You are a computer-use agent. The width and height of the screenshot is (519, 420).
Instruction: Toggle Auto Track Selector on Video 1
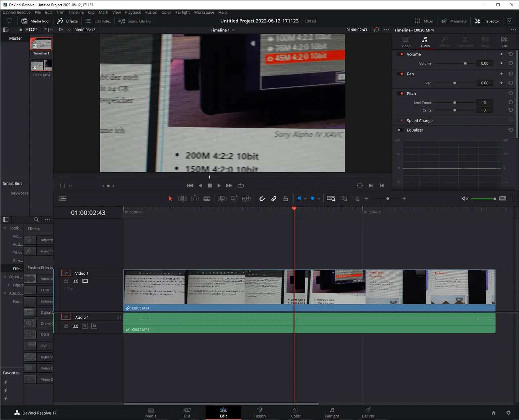point(75,281)
